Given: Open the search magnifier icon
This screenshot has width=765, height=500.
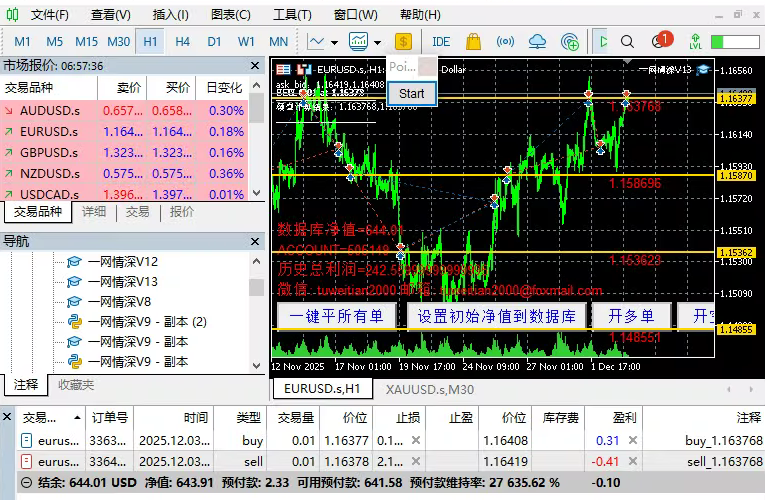Looking at the screenshot, I should point(627,41).
